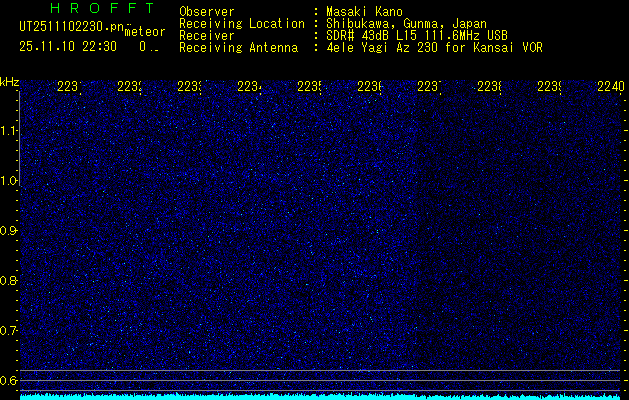Click the Receiving Antenna label
The image size is (629, 400).
pyautogui.click(x=238, y=48)
